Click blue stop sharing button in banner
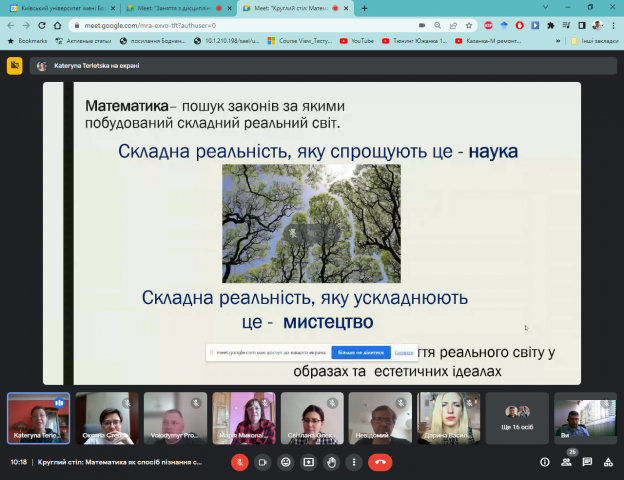This screenshot has height=480, width=624. coord(360,353)
